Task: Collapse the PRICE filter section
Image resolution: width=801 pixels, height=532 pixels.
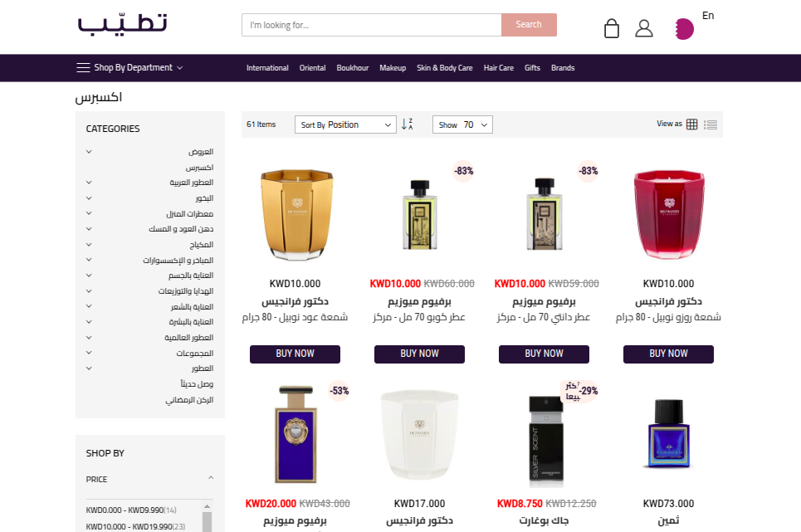Action: click(x=211, y=478)
